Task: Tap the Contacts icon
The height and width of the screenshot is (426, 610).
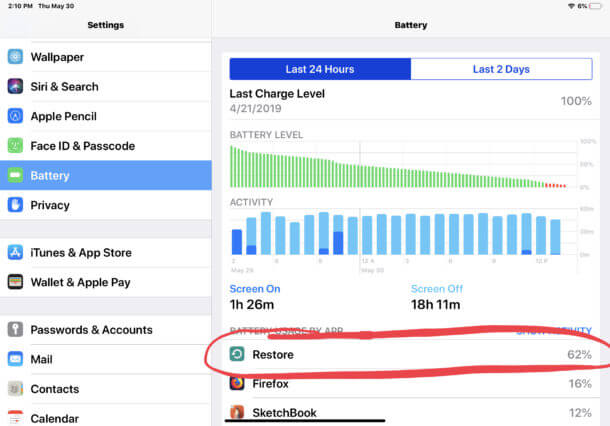Action: coord(15,389)
